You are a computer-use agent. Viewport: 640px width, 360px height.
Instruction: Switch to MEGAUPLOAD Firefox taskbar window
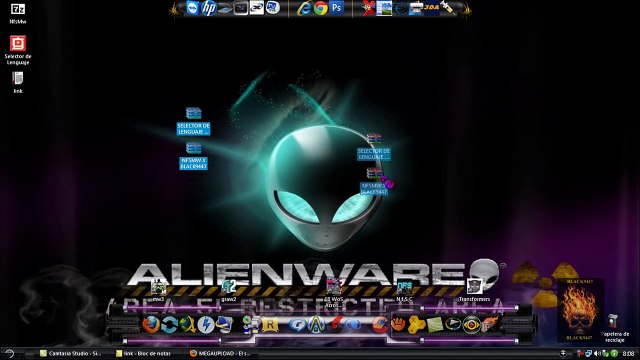click(x=220, y=353)
